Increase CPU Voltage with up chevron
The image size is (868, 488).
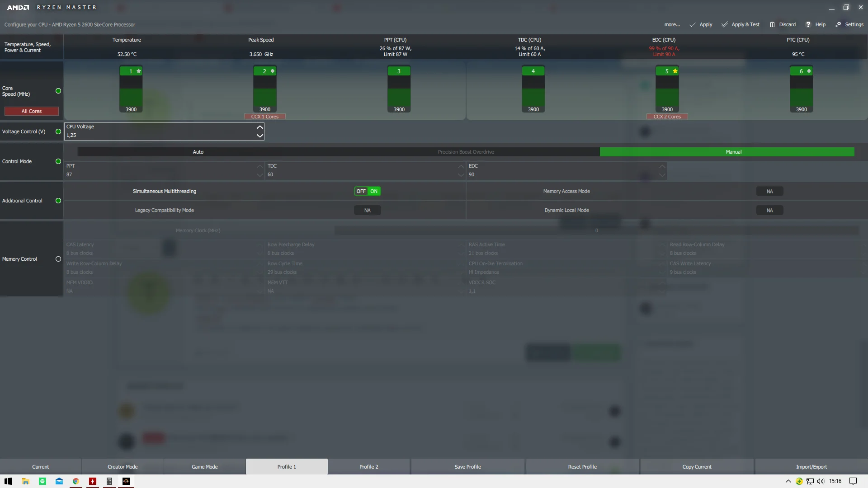(259, 127)
